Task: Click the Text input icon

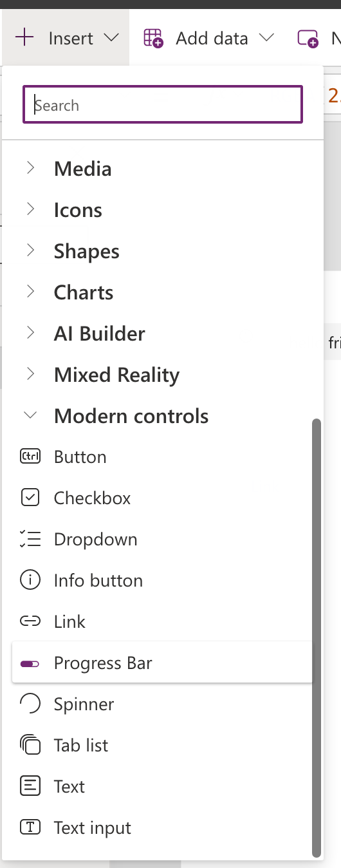Action: (x=30, y=828)
